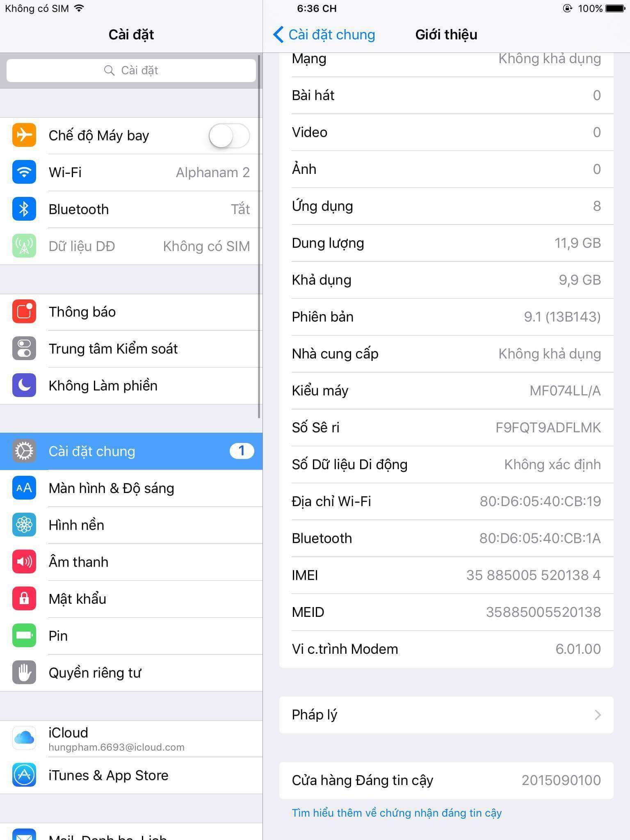Screen dimensions: 630x840
Task: Open the Wi-Fi row showing Alphanam 2
Action: 131,172
